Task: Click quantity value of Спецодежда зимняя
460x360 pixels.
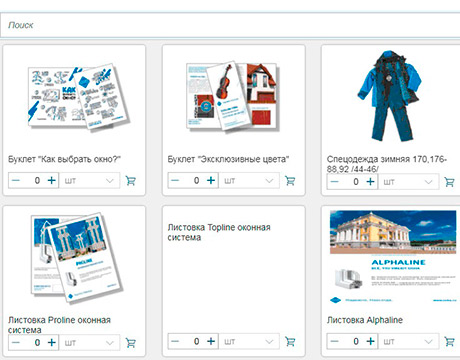Action: pyautogui.click(x=356, y=182)
